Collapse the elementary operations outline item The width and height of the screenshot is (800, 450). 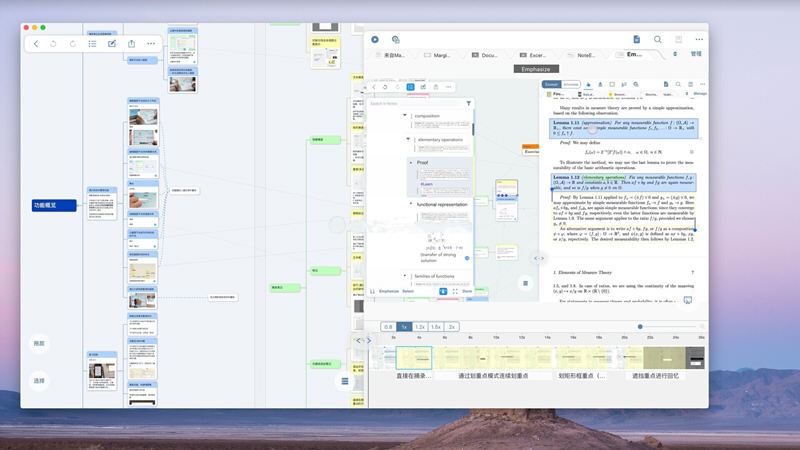point(408,139)
